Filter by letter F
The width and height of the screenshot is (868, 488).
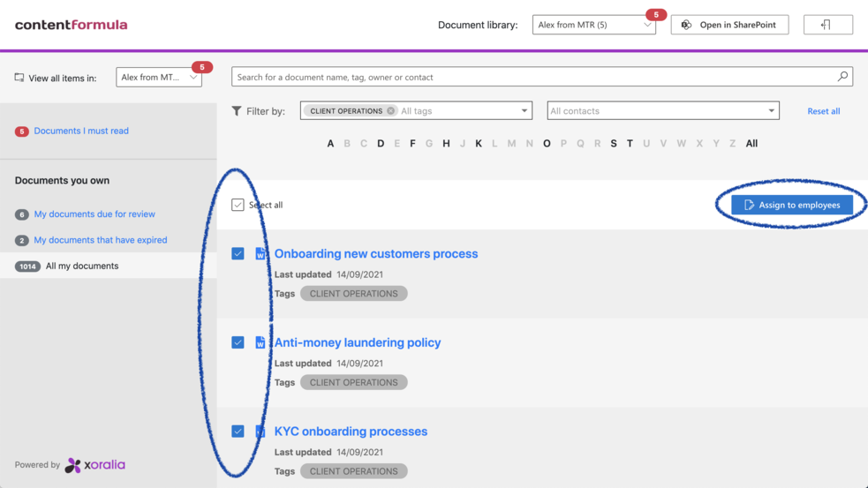pyautogui.click(x=412, y=144)
